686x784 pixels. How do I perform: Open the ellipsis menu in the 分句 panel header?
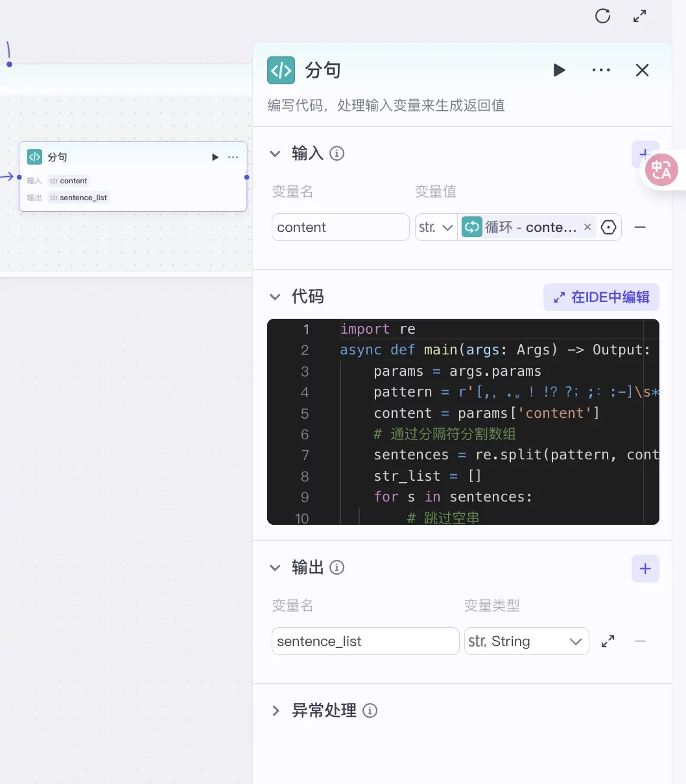point(600,70)
